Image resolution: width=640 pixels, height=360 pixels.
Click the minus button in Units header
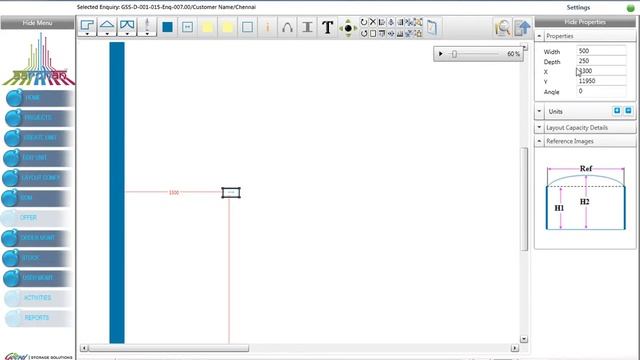pos(629,111)
